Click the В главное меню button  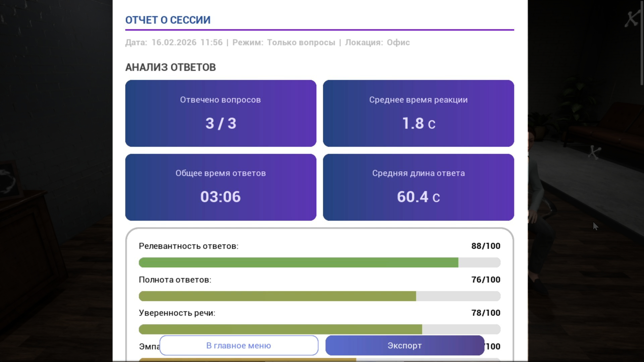point(238,346)
